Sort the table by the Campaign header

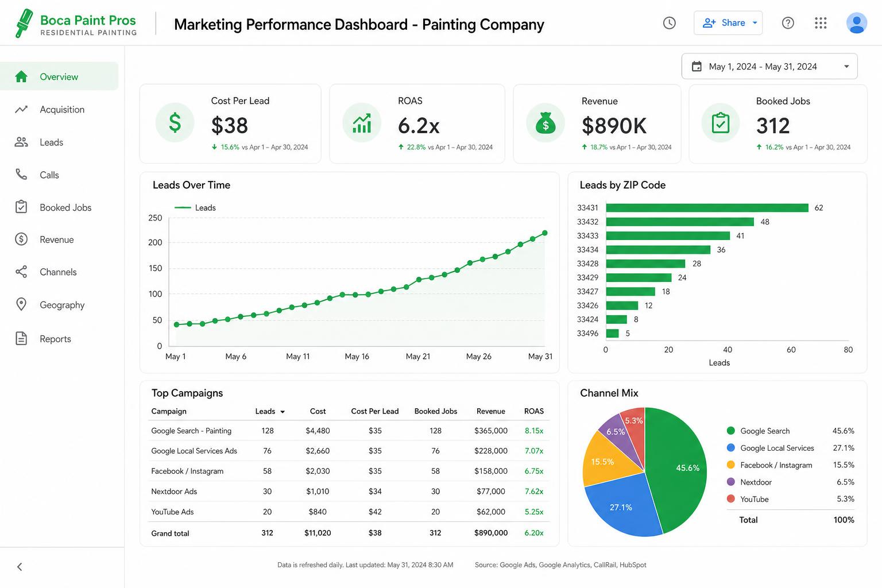[169, 411]
